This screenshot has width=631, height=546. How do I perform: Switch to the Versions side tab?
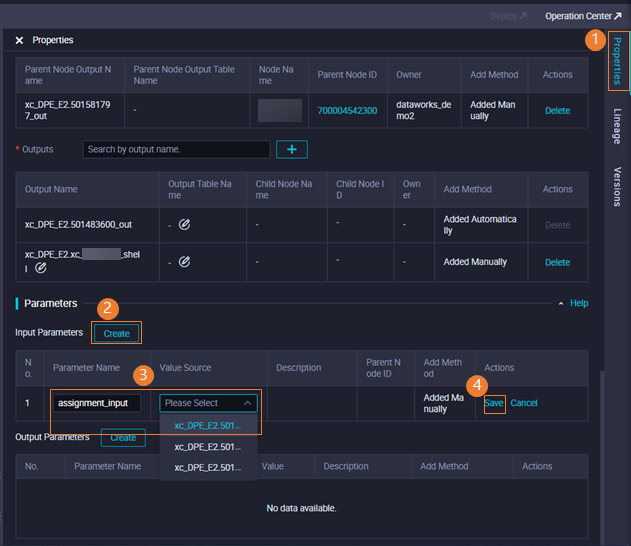617,186
